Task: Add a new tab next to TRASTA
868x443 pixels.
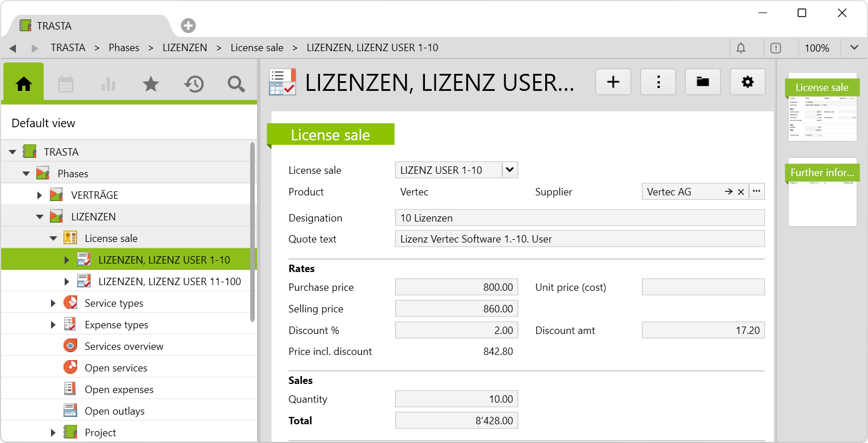Action: pos(188,26)
